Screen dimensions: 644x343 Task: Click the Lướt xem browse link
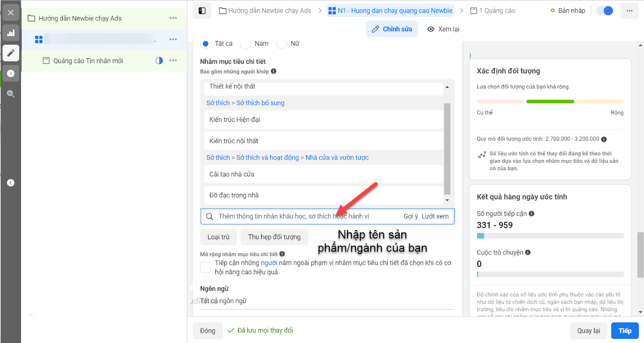click(x=435, y=216)
